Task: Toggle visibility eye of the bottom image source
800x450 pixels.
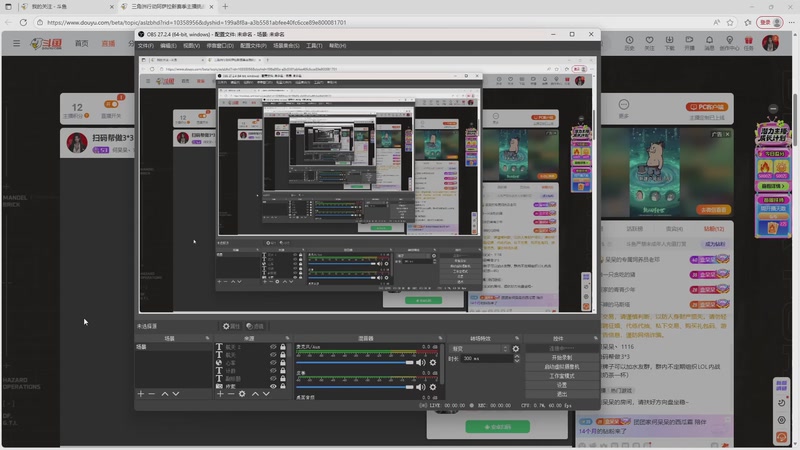Action: coord(273,386)
